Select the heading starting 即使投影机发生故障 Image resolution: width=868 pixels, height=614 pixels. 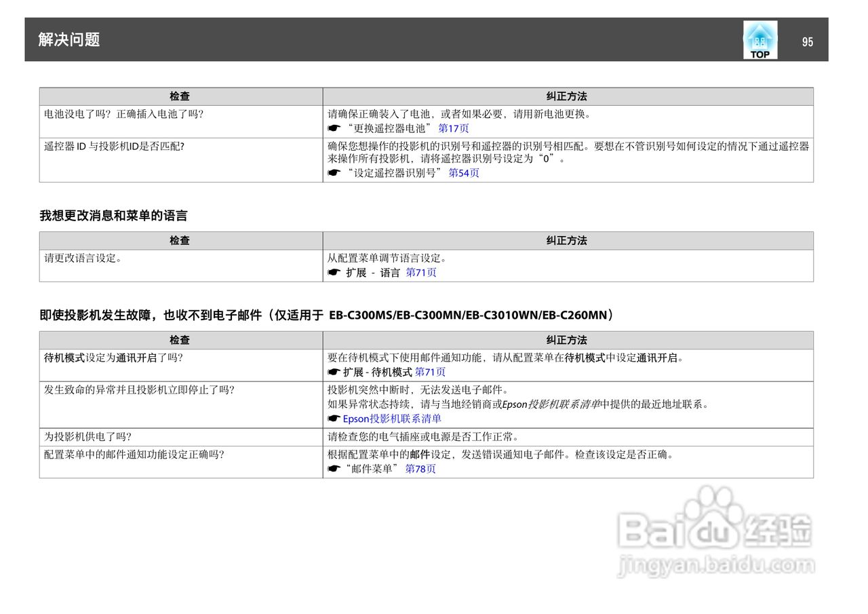pyautogui.click(x=327, y=315)
